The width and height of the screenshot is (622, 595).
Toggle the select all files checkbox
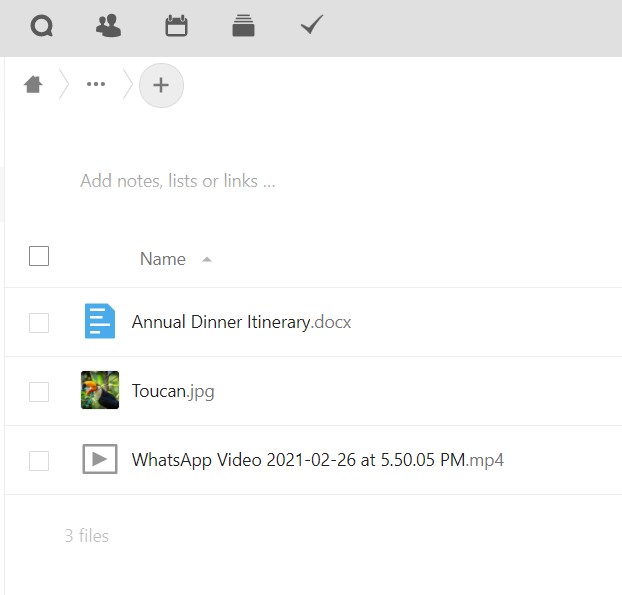tap(39, 257)
